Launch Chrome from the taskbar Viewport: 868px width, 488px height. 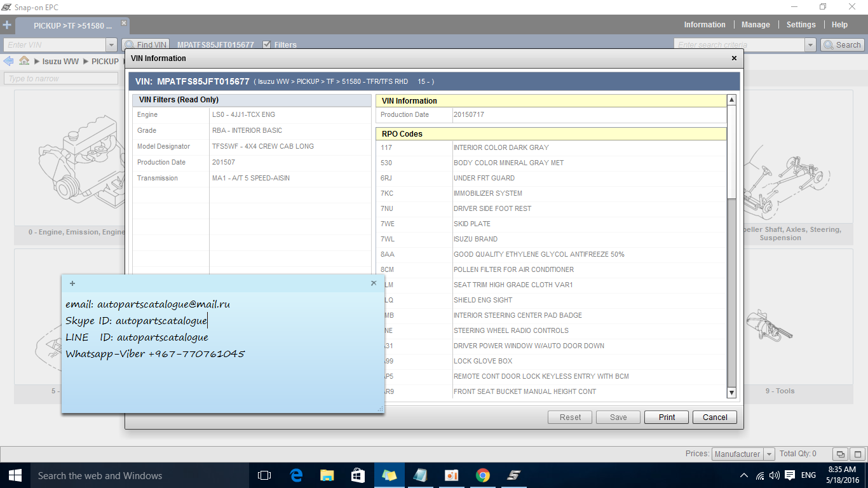coord(482,475)
